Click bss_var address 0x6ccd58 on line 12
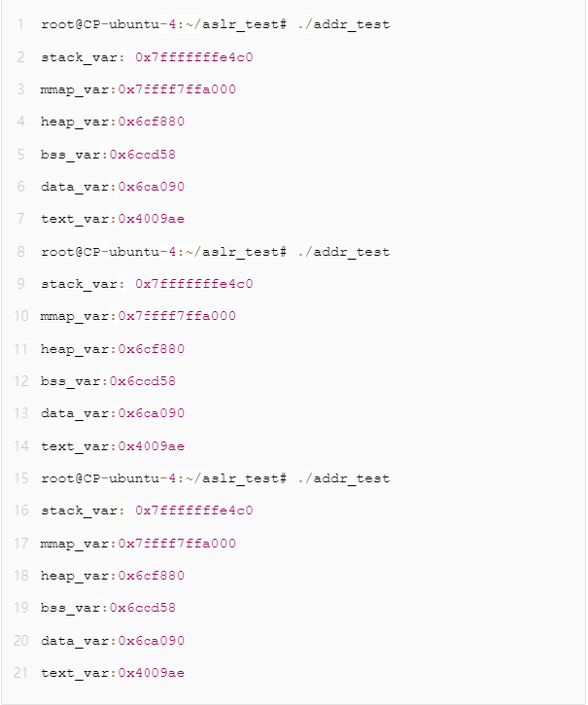 (x=142, y=381)
